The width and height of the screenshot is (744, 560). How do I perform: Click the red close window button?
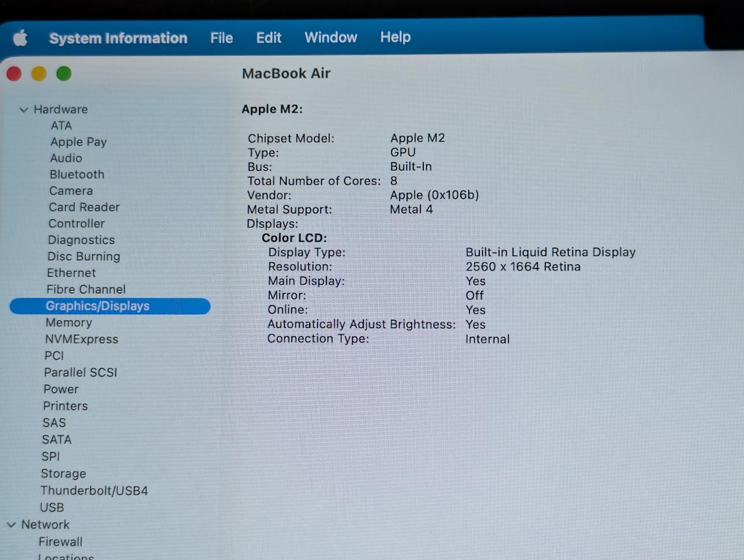(14, 74)
